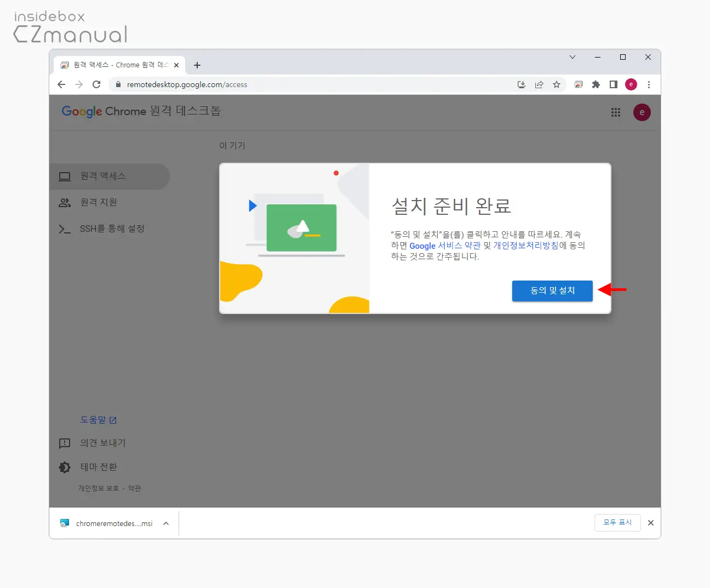Open the Extensions puzzle icon

(x=596, y=84)
